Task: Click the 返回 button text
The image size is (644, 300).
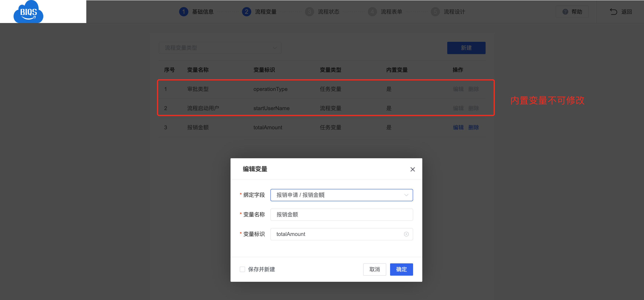Action: [627, 12]
